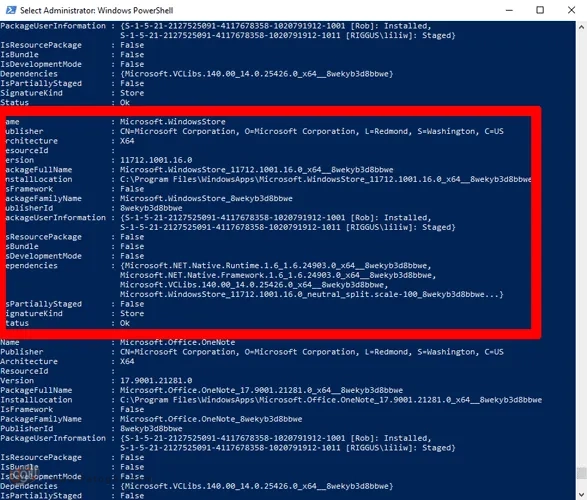The height and width of the screenshot is (500, 587).
Task: Click the WindowsStore InstallLocation path
Action: (x=325, y=179)
